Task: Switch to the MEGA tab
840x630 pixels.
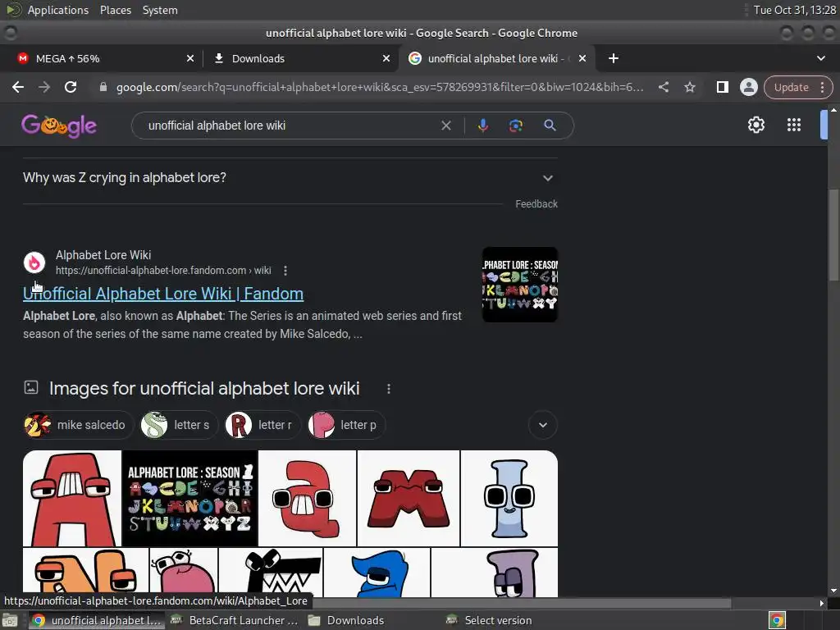Action: (101, 58)
